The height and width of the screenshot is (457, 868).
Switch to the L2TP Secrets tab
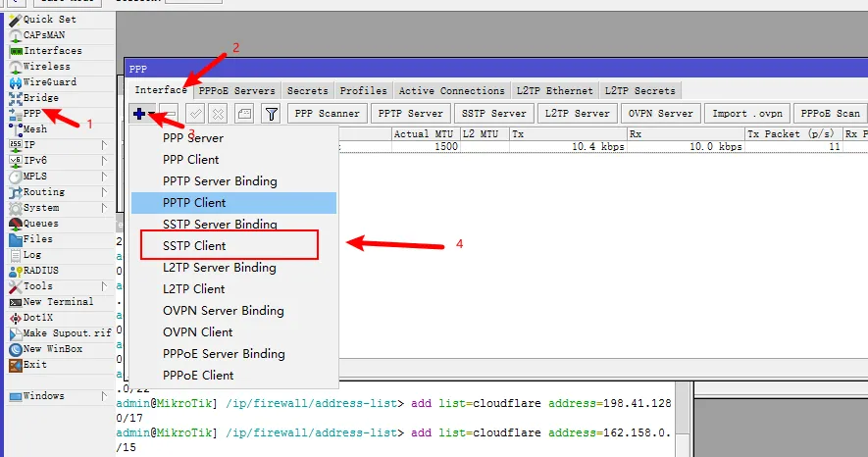[639, 91]
